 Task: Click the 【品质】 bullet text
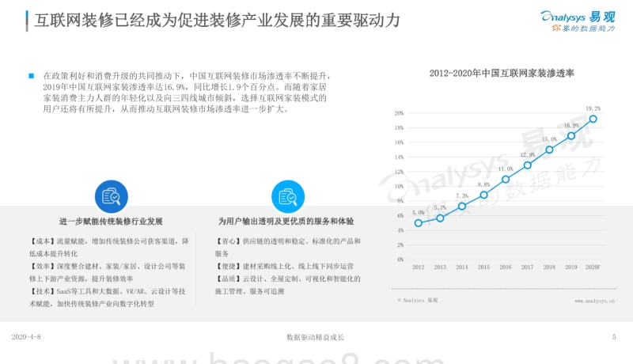[287, 285]
